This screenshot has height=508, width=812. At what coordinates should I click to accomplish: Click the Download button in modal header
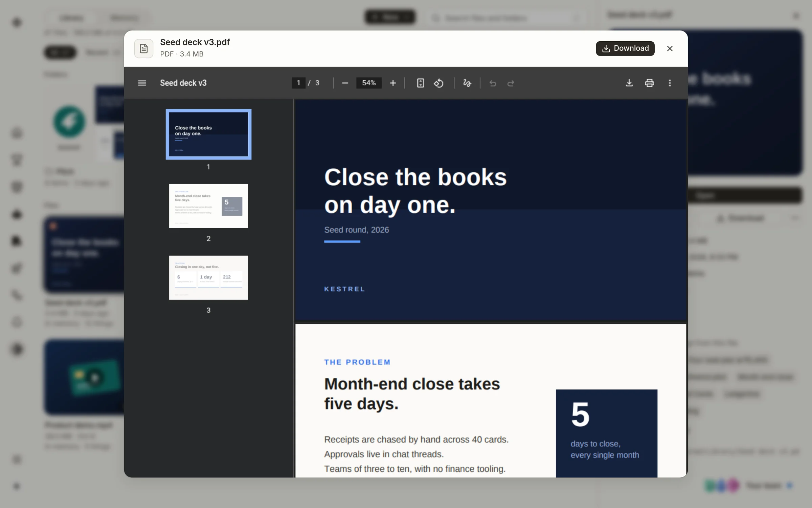[x=625, y=48]
